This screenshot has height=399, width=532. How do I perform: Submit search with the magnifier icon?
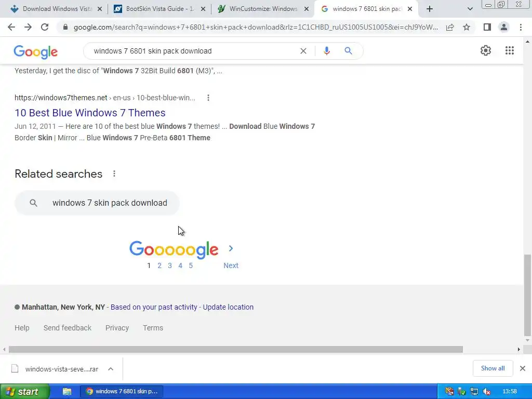349,51
